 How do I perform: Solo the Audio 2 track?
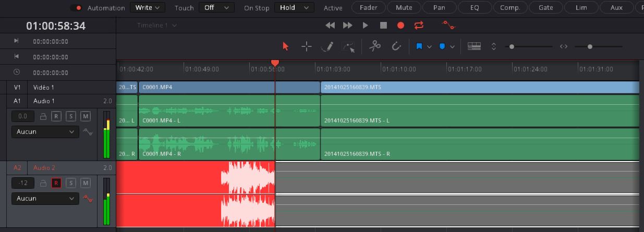tap(71, 183)
